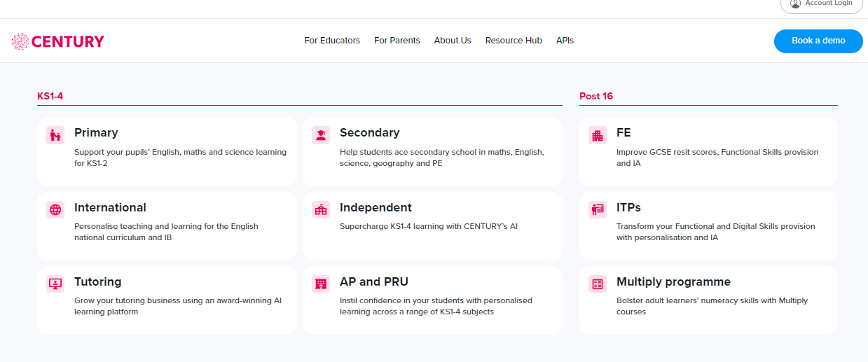
Task: Click the CENTURY logo
Action: coord(58,41)
